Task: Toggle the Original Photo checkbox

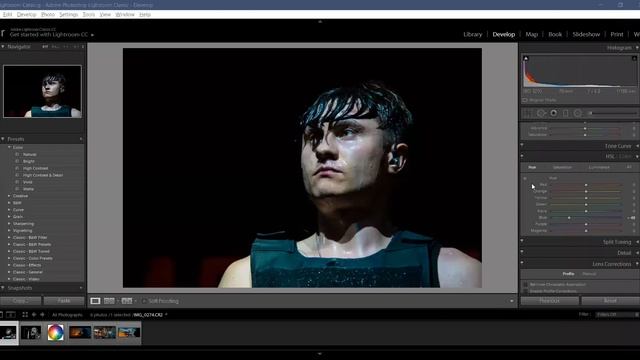Action: pyautogui.click(x=525, y=100)
